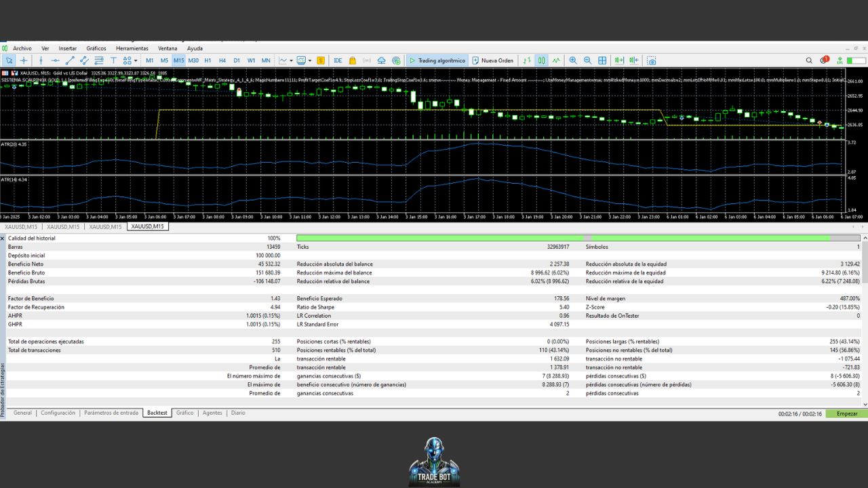
Task: Zoom in on the chart
Action: [573, 60]
